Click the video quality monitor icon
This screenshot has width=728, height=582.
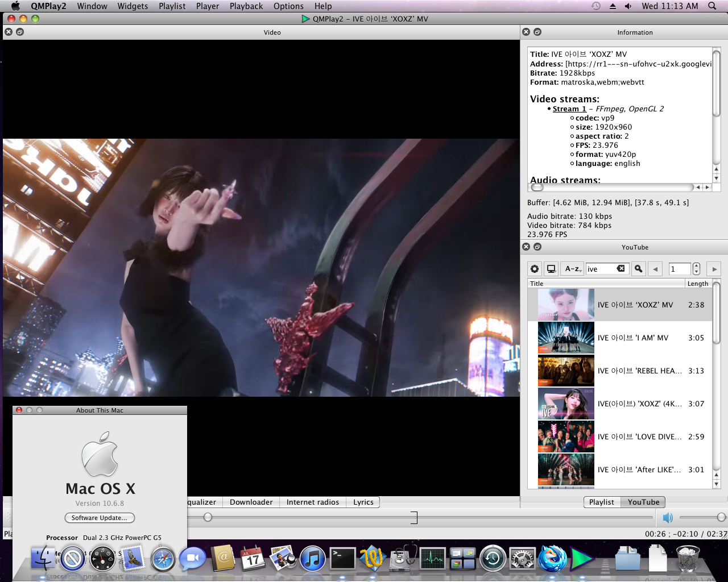pyautogui.click(x=551, y=268)
